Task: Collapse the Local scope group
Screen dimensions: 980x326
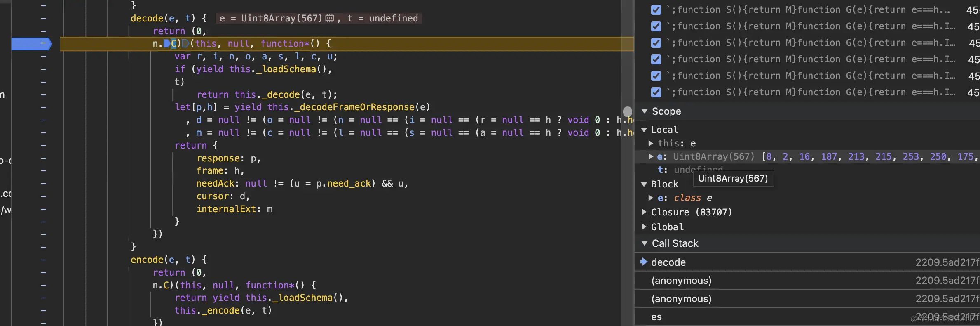Action: click(644, 130)
